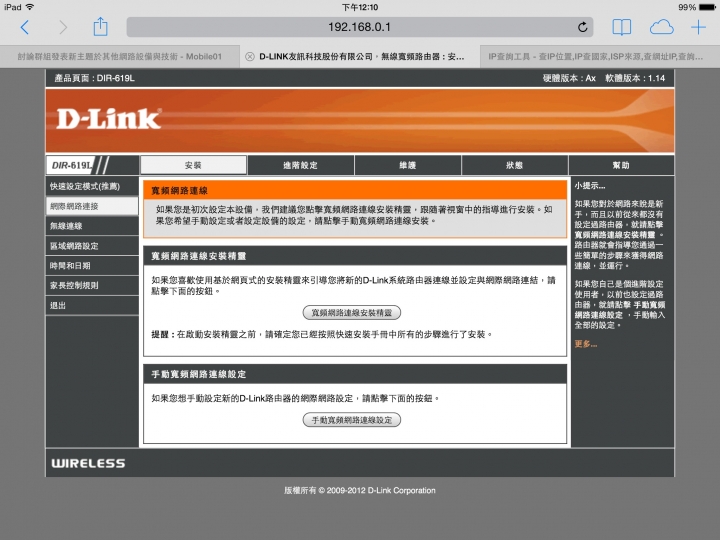This screenshot has width=720, height=540.
Task: Open the 進階設定 top menu tab
Action: pos(300,165)
